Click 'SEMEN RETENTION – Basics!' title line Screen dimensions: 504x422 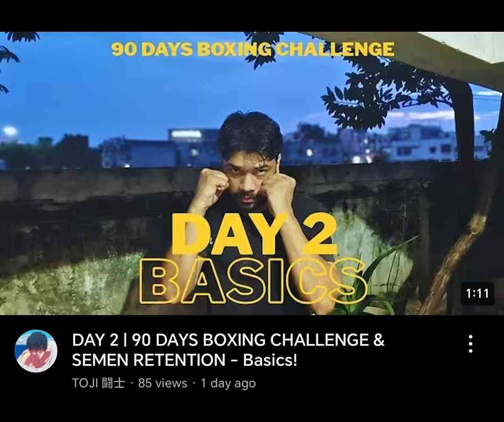coord(184,359)
